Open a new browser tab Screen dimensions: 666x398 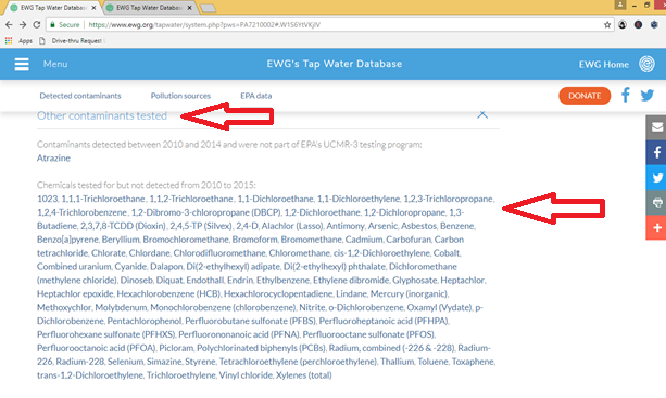coord(208,8)
